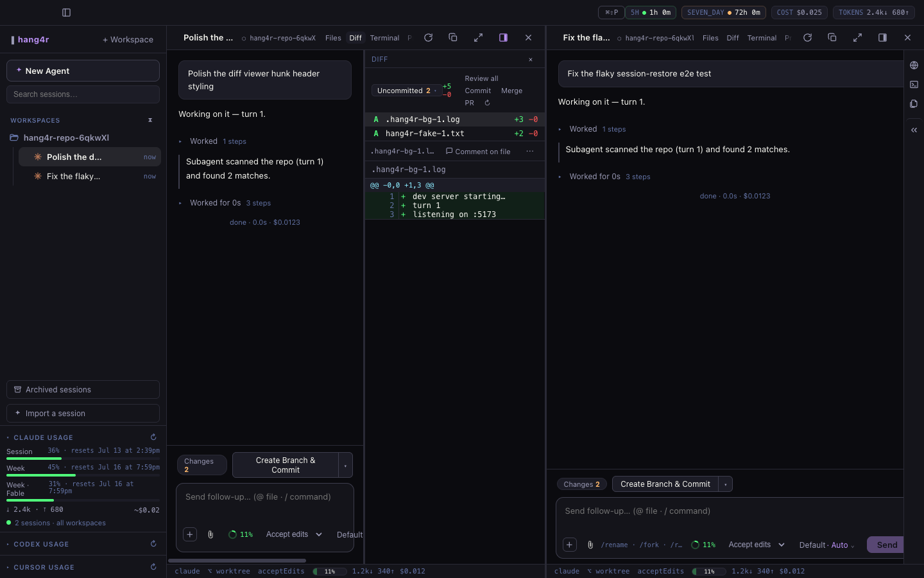Open Archived sessions

click(83, 390)
